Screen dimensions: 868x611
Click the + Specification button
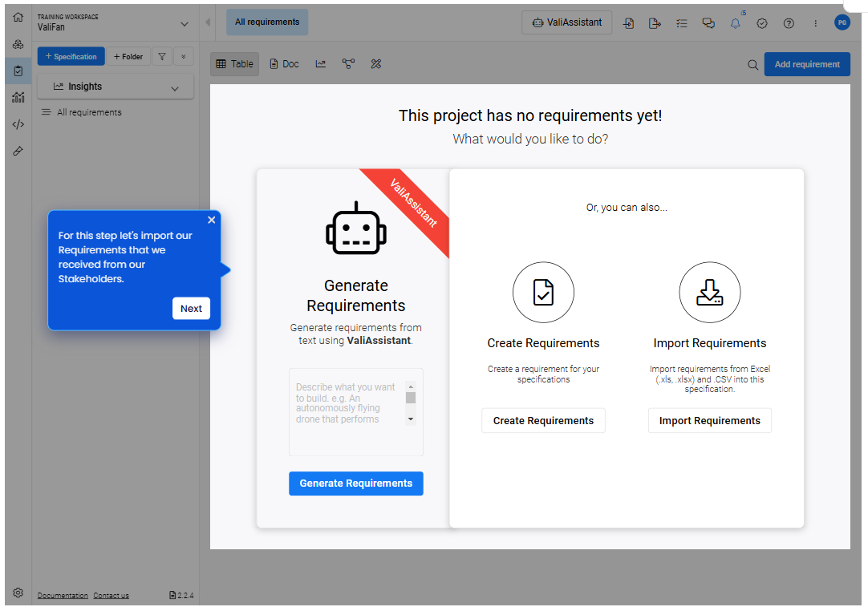pos(71,56)
